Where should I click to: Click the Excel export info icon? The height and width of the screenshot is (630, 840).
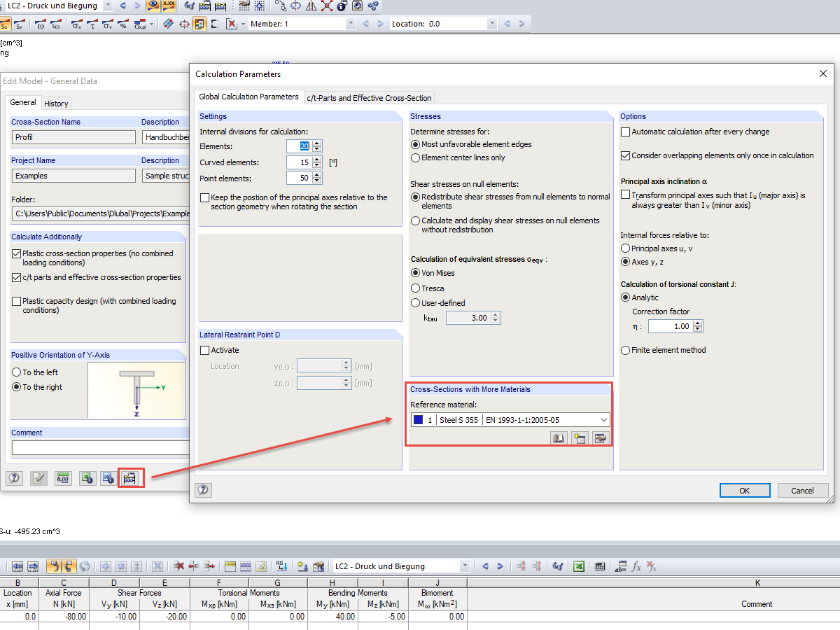(x=87, y=478)
